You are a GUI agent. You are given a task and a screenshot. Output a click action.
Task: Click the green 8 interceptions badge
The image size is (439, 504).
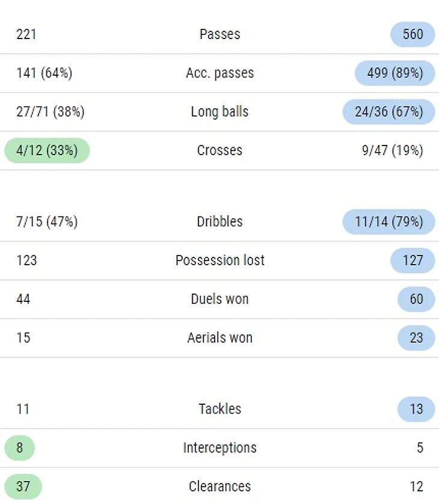pos(20,448)
